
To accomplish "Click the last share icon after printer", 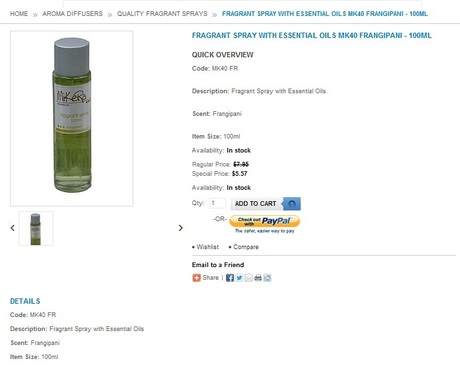I will coord(267,278).
